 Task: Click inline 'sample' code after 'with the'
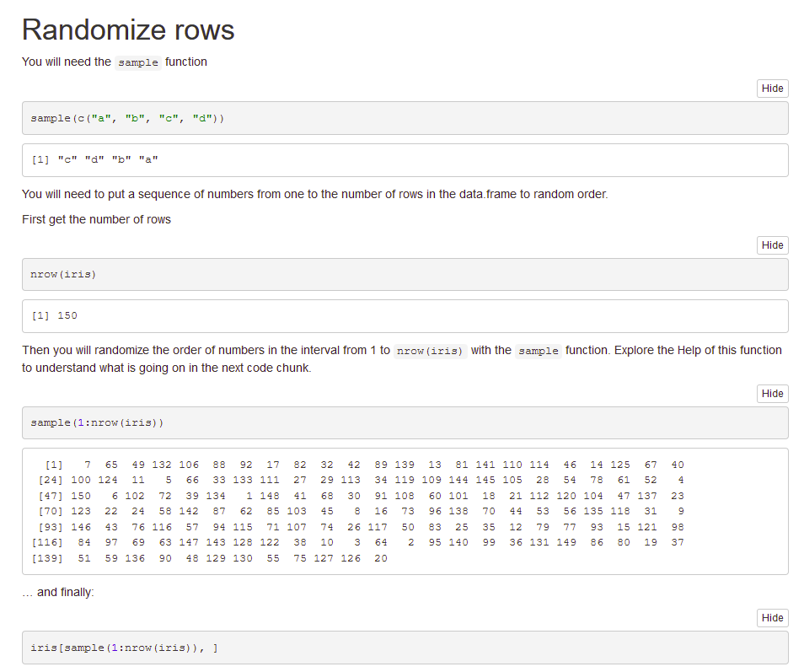point(539,351)
